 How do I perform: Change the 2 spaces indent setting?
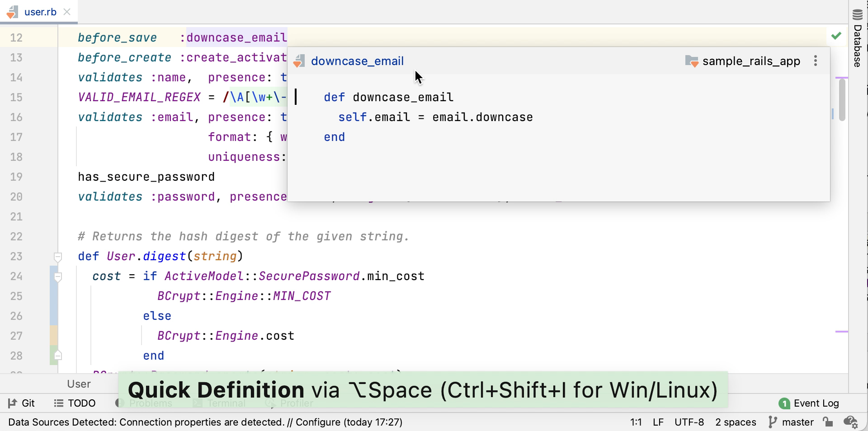pyautogui.click(x=736, y=422)
